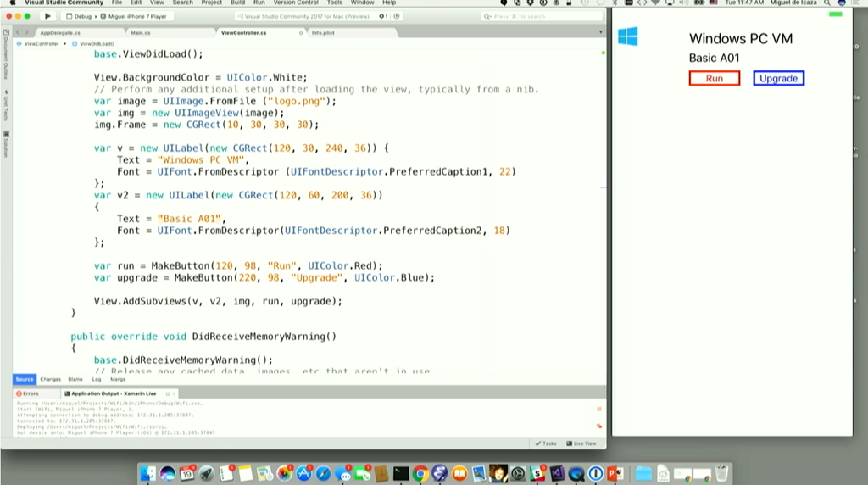
Task: Navigate forward with the right arrow
Action: point(26,33)
